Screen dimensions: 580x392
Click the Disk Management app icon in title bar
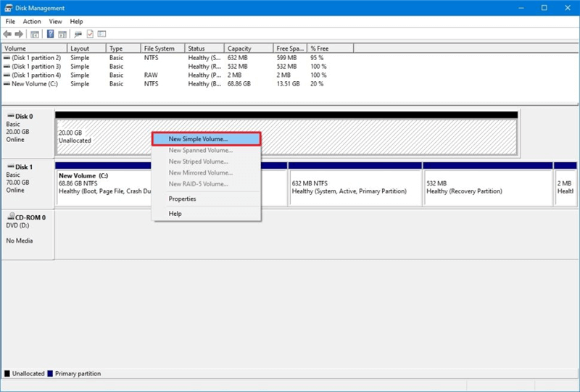tap(8, 8)
